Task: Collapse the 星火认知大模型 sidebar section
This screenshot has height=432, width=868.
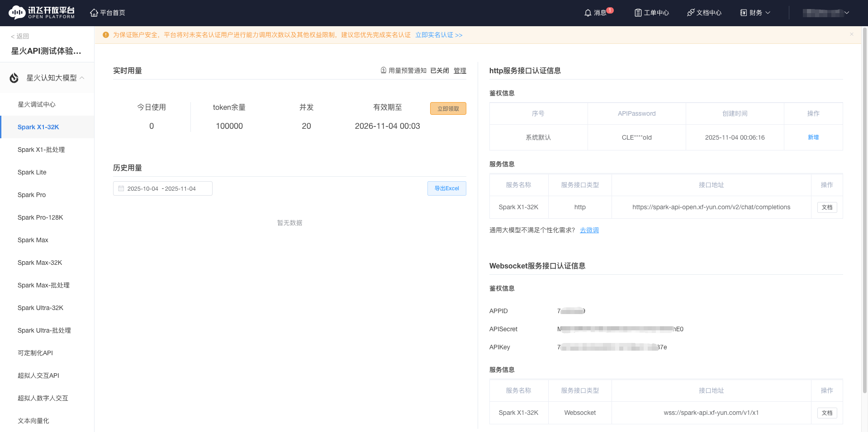Action: (82, 77)
